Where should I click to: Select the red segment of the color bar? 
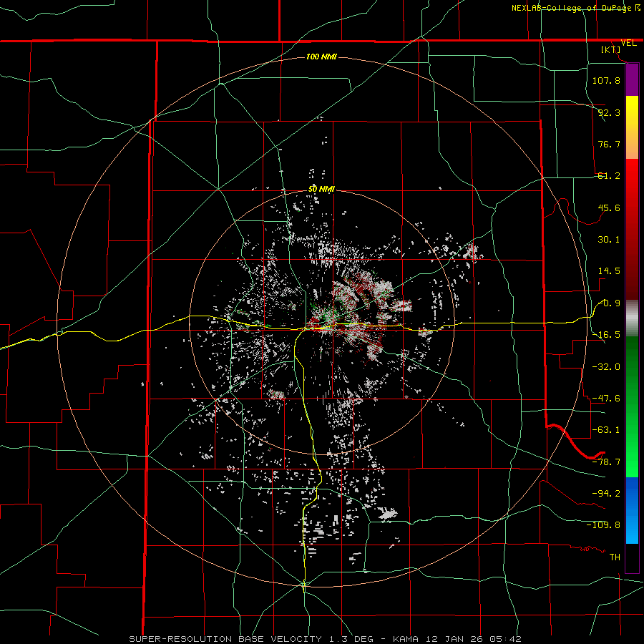tap(632, 229)
